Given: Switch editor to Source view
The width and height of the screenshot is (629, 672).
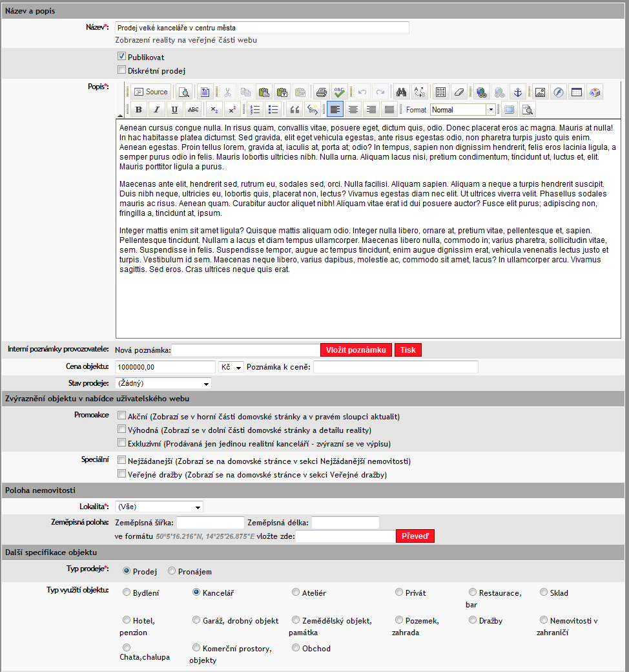Looking at the screenshot, I should click(151, 92).
